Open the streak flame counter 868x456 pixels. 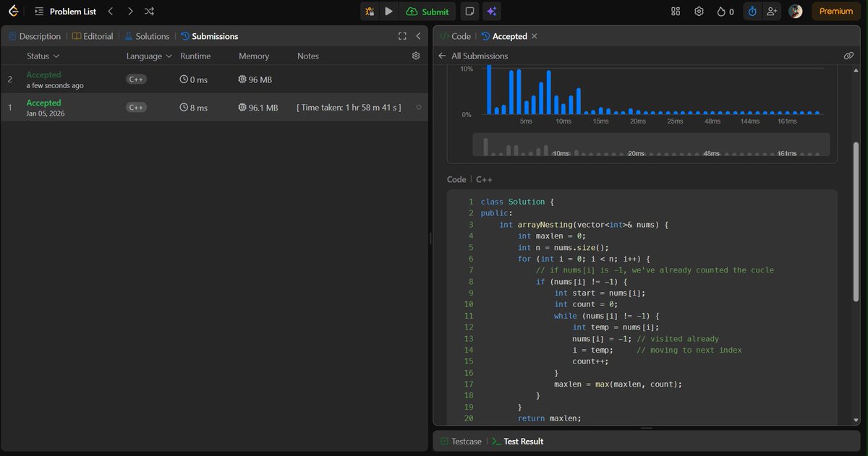coord(726,12)
